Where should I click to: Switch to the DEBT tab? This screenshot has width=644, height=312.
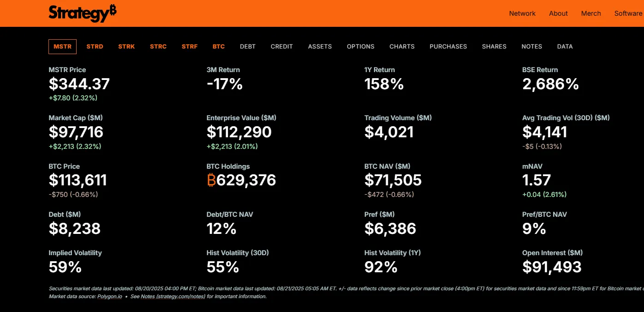pyautogui.click(x=247, y=47)
